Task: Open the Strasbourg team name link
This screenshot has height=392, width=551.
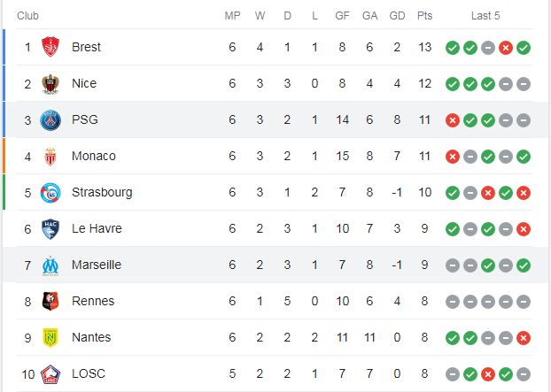Action: (102, 192)
